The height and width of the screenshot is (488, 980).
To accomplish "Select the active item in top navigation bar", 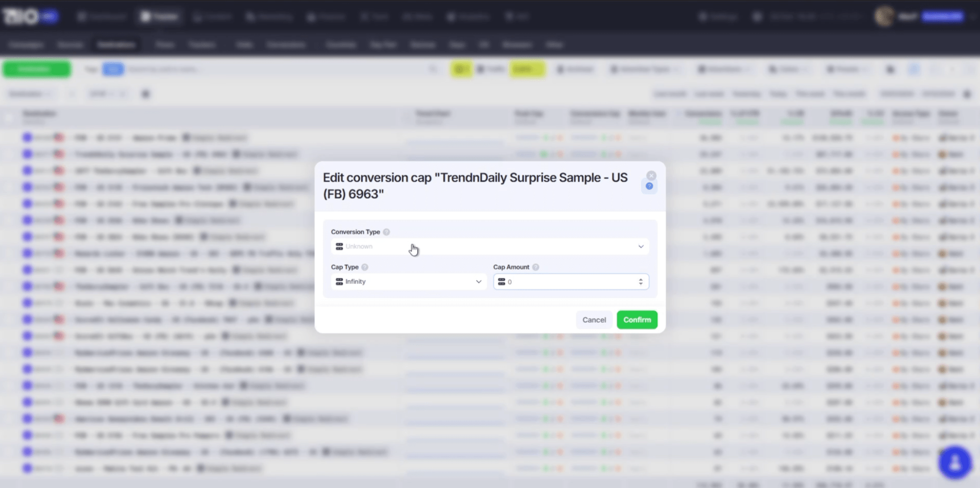I will tap(159, 17).
